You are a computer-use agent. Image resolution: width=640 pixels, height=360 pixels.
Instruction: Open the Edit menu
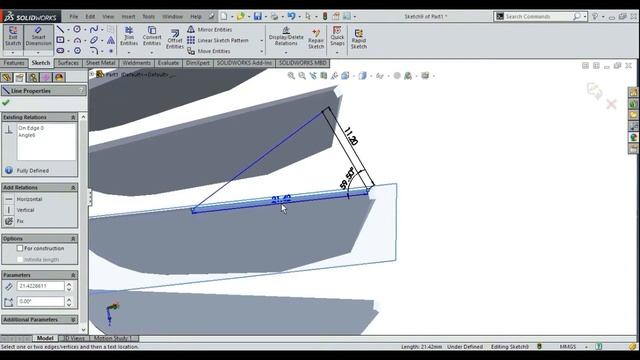tap(90, 16)
